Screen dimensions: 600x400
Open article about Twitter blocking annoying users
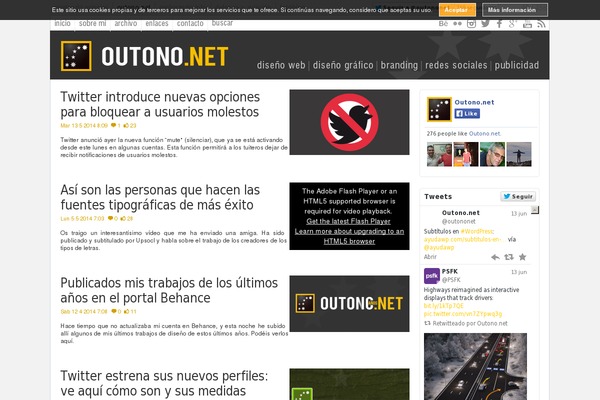pos(160,104)
